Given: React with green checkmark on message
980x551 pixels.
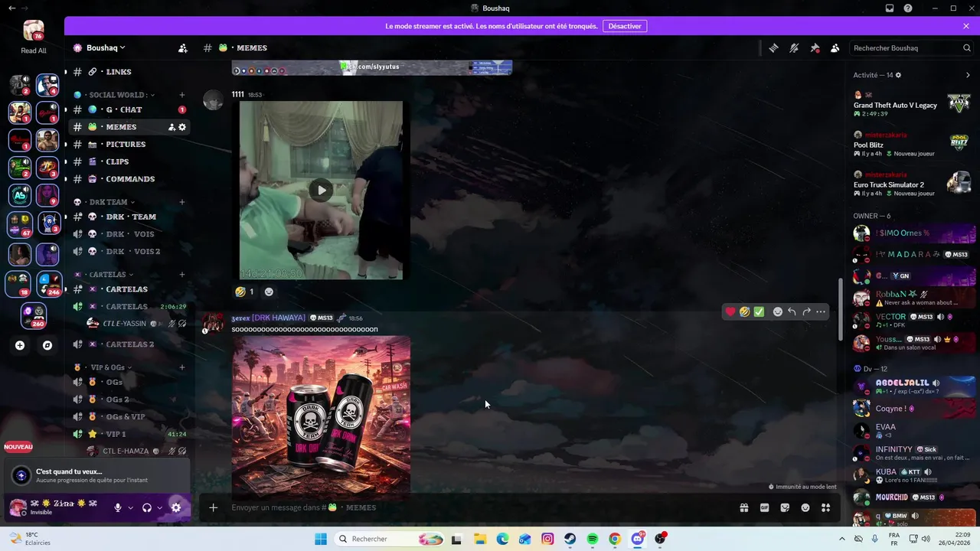Looking at the screenshot, I should (x=759, y=311).
